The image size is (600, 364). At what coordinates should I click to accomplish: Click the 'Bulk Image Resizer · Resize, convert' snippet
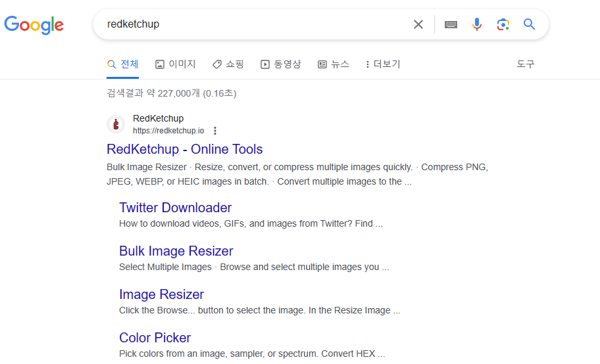[x=297, y=174]
